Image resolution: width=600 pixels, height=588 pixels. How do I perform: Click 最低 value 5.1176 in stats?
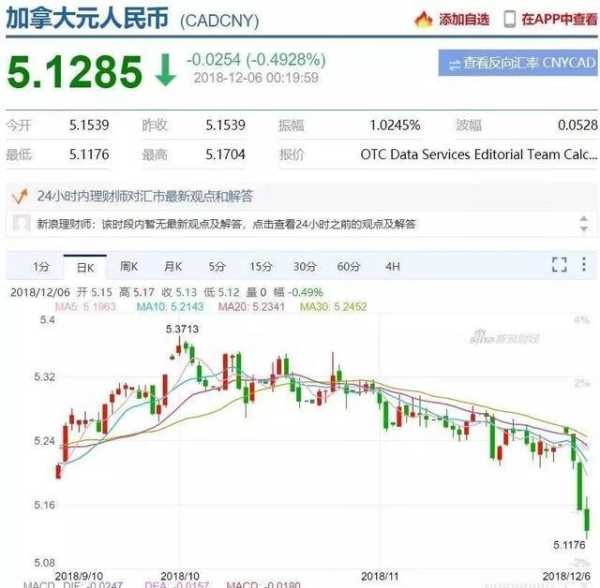click(89, 155)
